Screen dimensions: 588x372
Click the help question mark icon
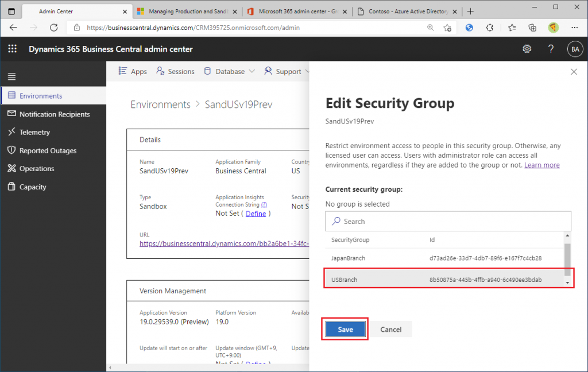(x=551, y=49)
